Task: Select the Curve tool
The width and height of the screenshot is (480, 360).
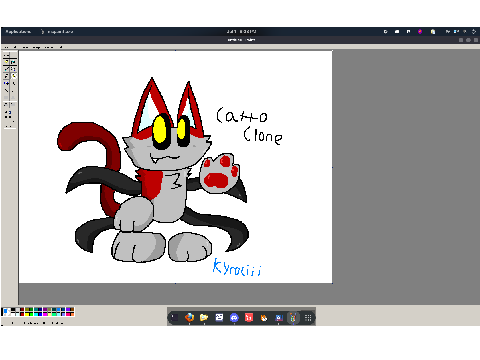Action: tap(13, 91)
